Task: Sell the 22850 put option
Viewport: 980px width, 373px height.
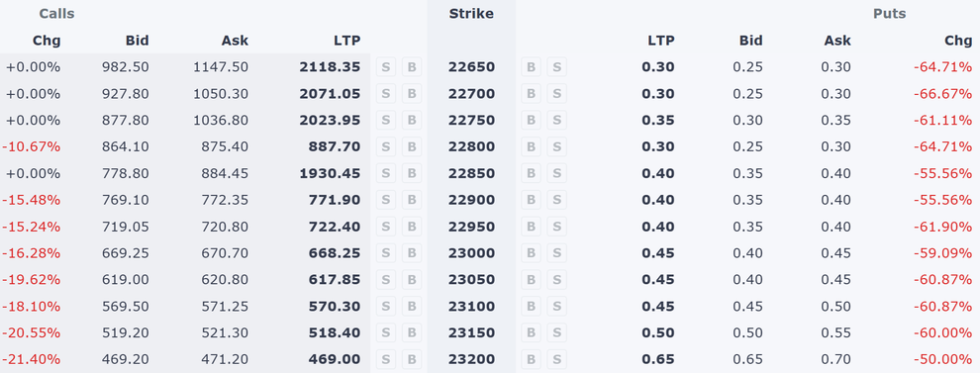Action: (557, 173)
